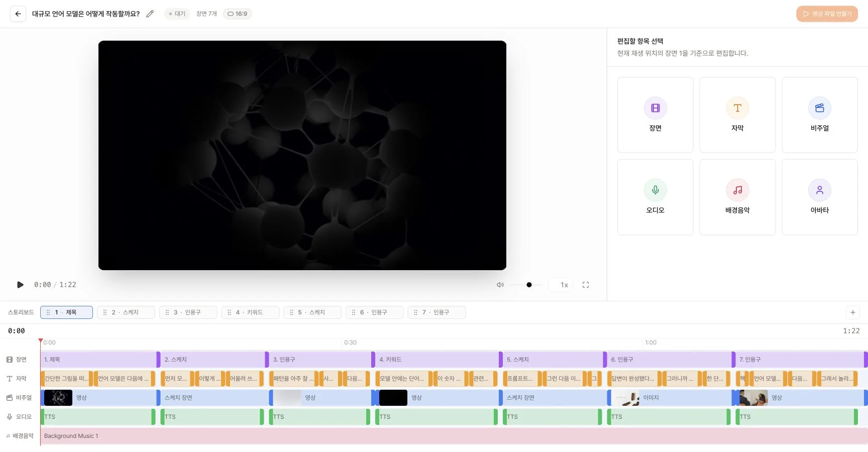Open the 오디오 microphone option
868x452 pixels.
click(655, 197)
